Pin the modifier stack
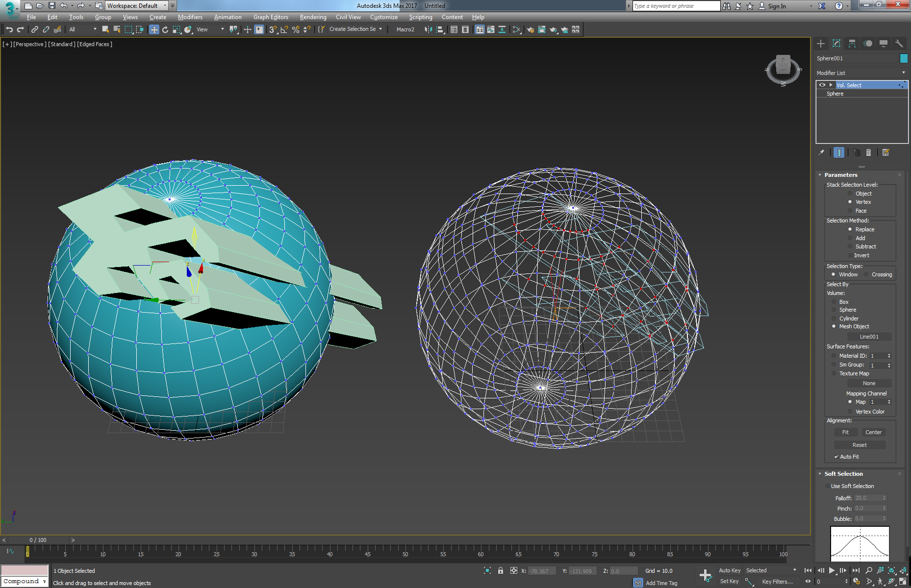The image size is (911, 588). [x=821, y=153]
